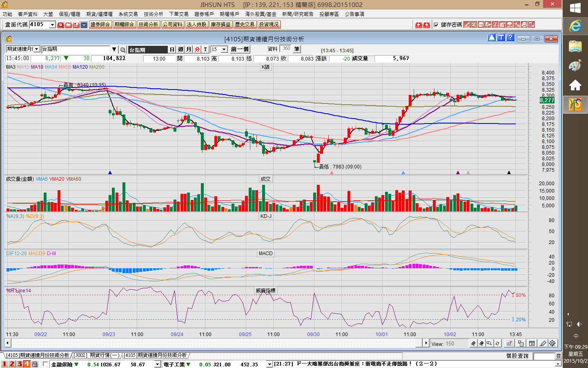Click the blue eraser drawing icon
Viewport: 588px width, 368px height.
[543, 343]
